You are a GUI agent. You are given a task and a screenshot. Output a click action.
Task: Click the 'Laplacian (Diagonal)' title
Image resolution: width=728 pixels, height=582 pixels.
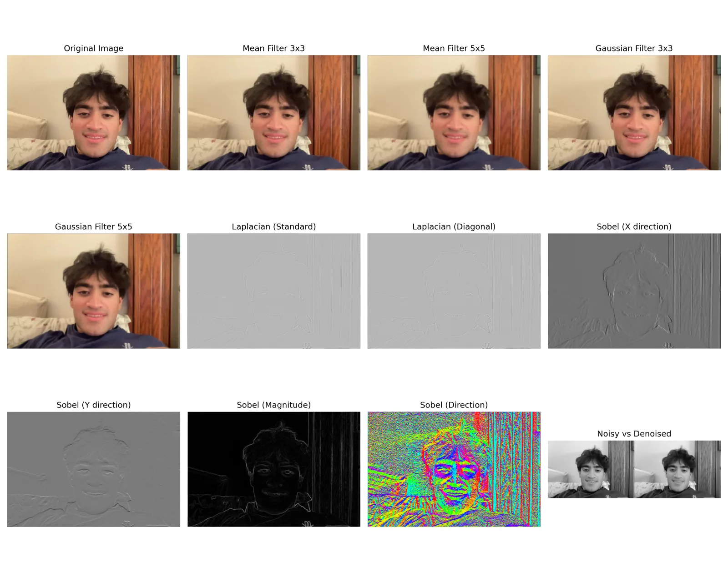click(454, 226)
